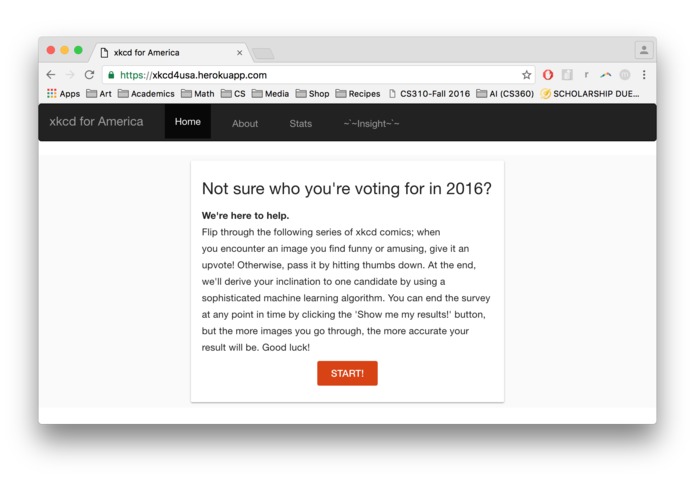Screen dimensions: 695x494
Task: Open the Academics bookmarks folder
Action: [x=146, y=93]
